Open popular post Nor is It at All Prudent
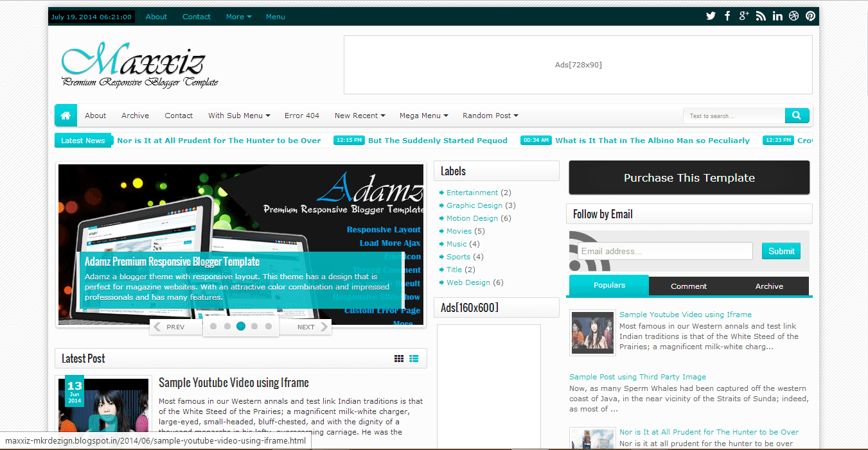Screen dimensions: 868x450 [709, 432]
